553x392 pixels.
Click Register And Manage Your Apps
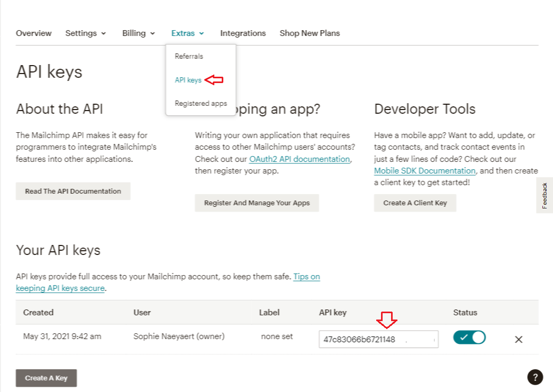(257, 203)
